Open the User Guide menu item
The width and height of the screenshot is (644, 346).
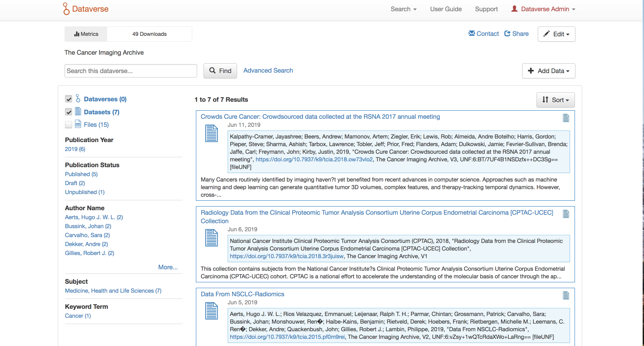point(446,9)
